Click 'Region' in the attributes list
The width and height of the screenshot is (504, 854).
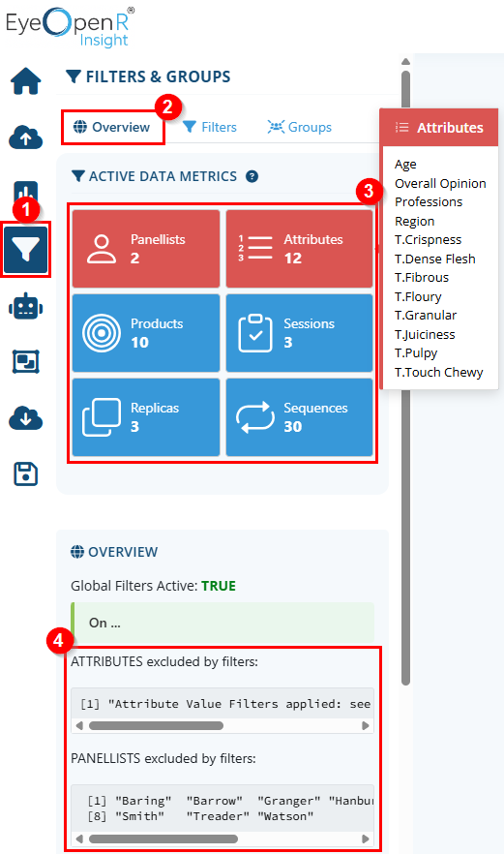coord(415,221)
